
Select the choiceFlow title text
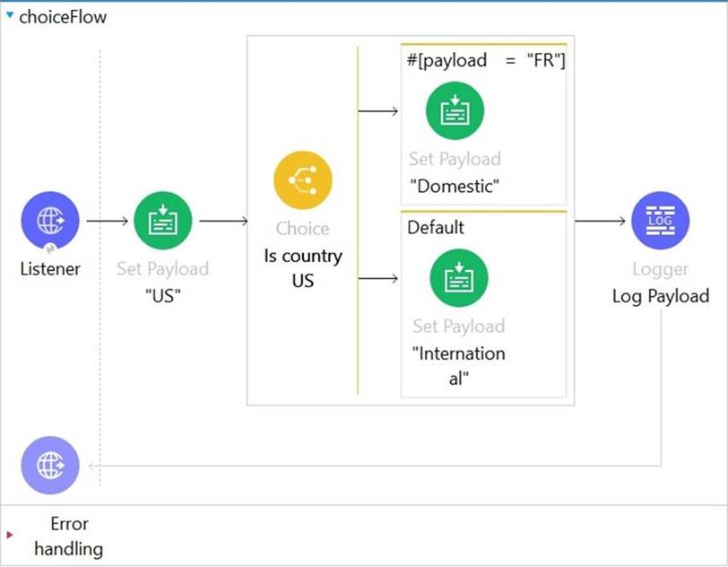62,17
